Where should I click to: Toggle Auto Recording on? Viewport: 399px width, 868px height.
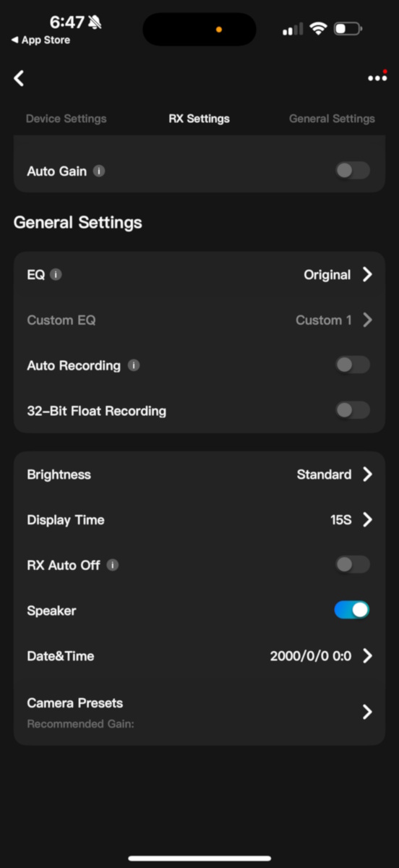353,365
